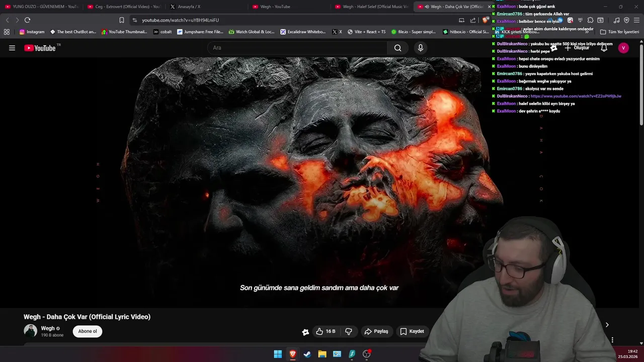Go forward with browser forward arrow
The height and width of the screenshot is (362, 644).
click(x=17, y=20)
